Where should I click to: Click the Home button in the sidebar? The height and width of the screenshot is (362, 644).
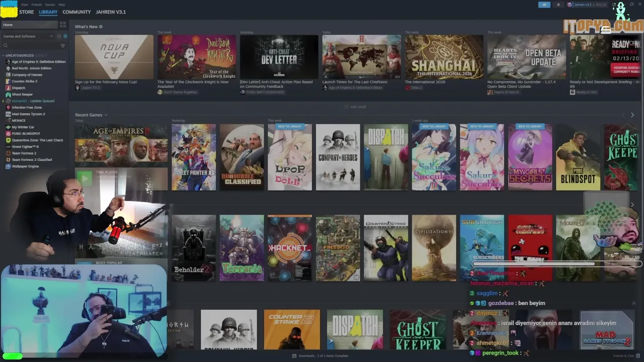[x=30, y=25]
